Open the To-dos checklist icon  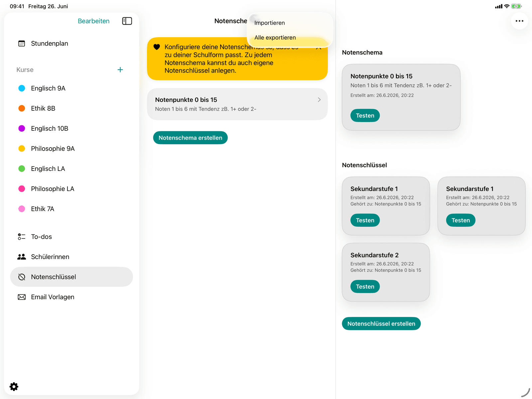point(22,237)
